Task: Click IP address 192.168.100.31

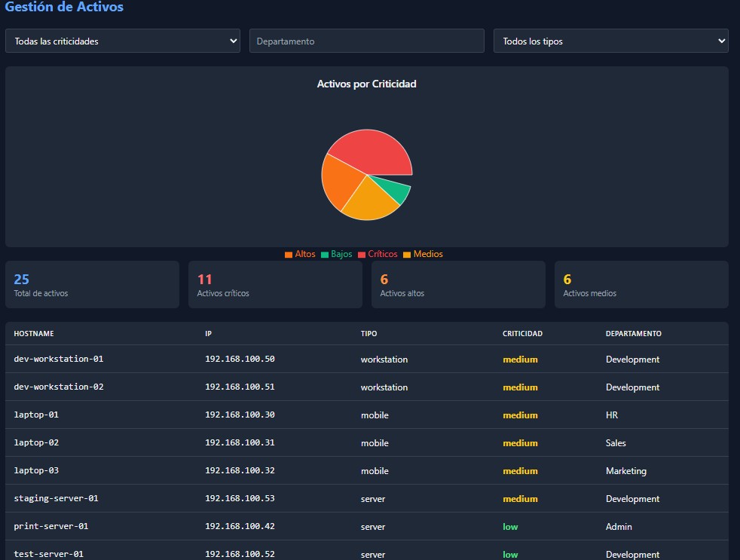Action: [240, 443]
